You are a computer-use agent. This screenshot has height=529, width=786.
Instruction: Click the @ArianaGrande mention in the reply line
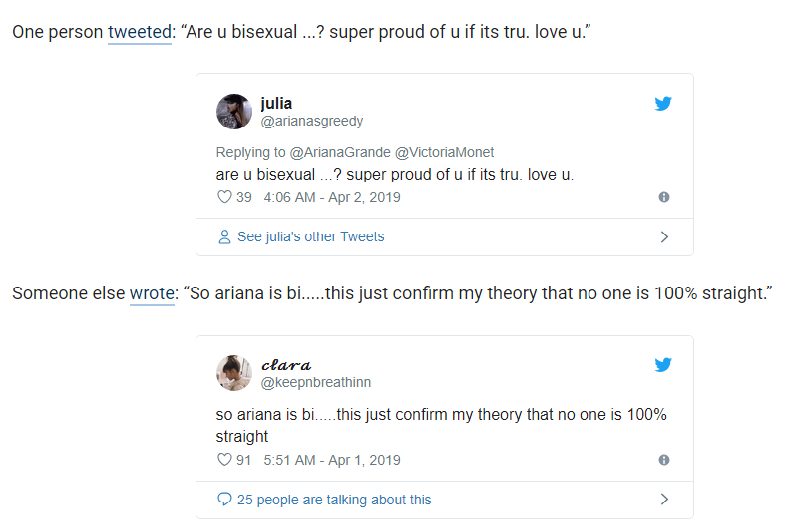click(340, 152)
